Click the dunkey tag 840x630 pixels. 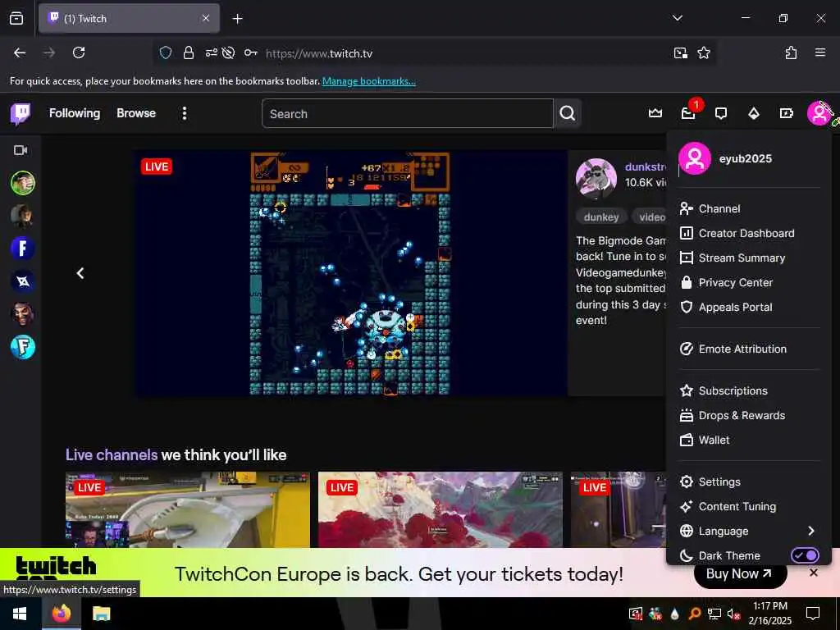[601, 217]
